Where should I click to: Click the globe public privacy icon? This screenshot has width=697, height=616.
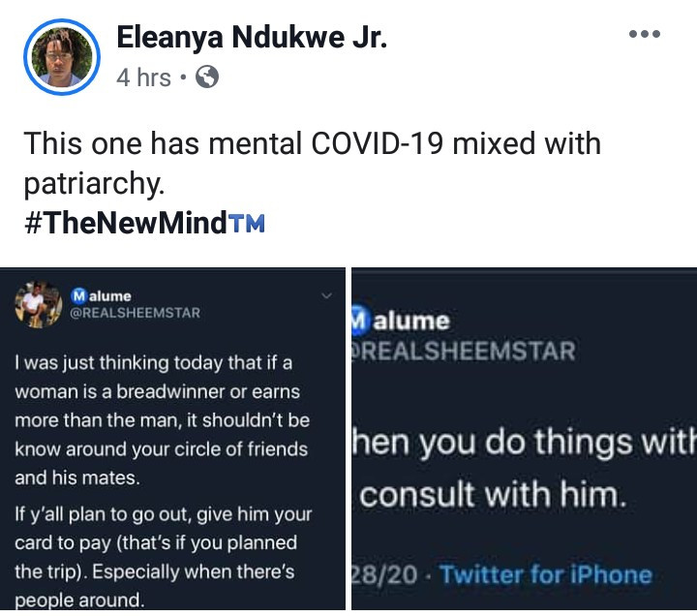tap(207, 77)
